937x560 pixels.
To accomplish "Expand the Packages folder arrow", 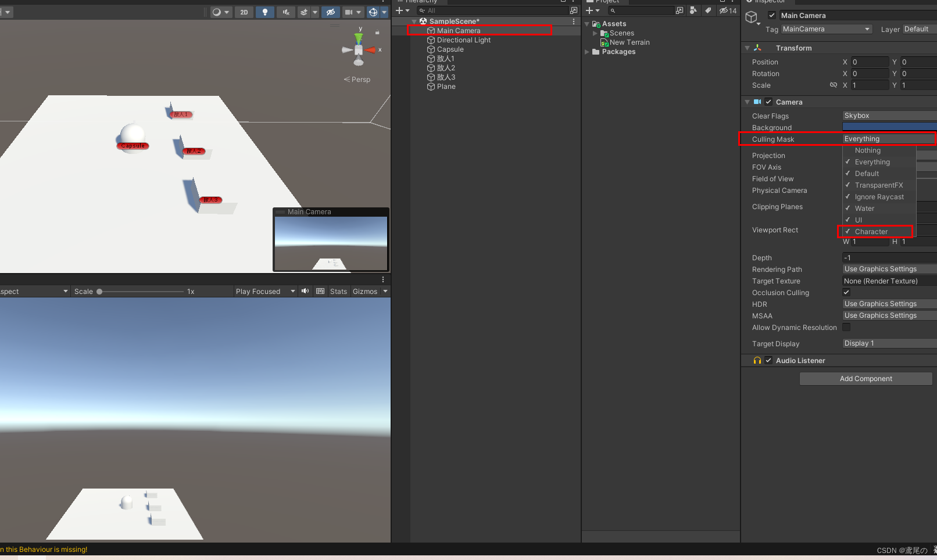I will 587,52.
